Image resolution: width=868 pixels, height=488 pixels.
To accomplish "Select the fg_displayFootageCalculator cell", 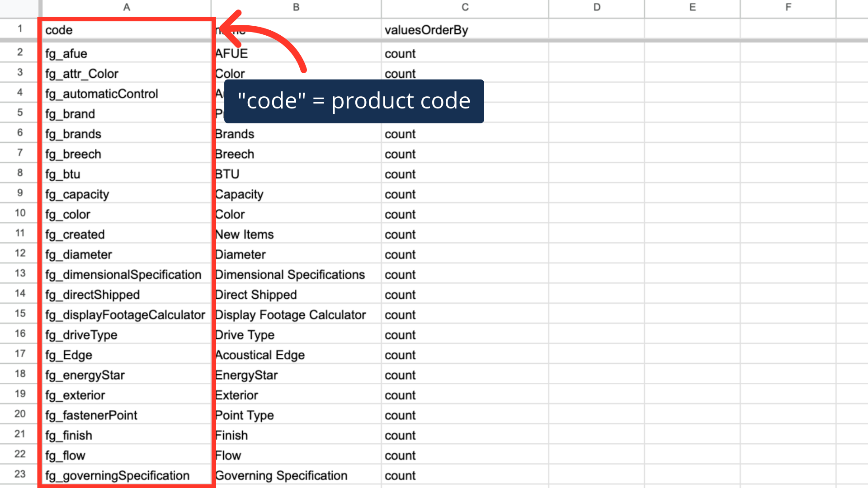I will coord(125,315).
